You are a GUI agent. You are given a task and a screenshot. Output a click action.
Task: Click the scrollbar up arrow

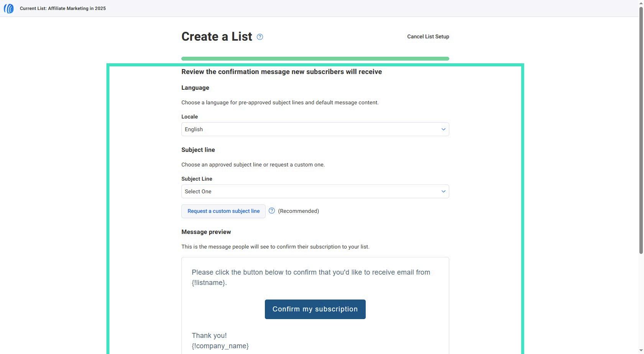(641, 2)
